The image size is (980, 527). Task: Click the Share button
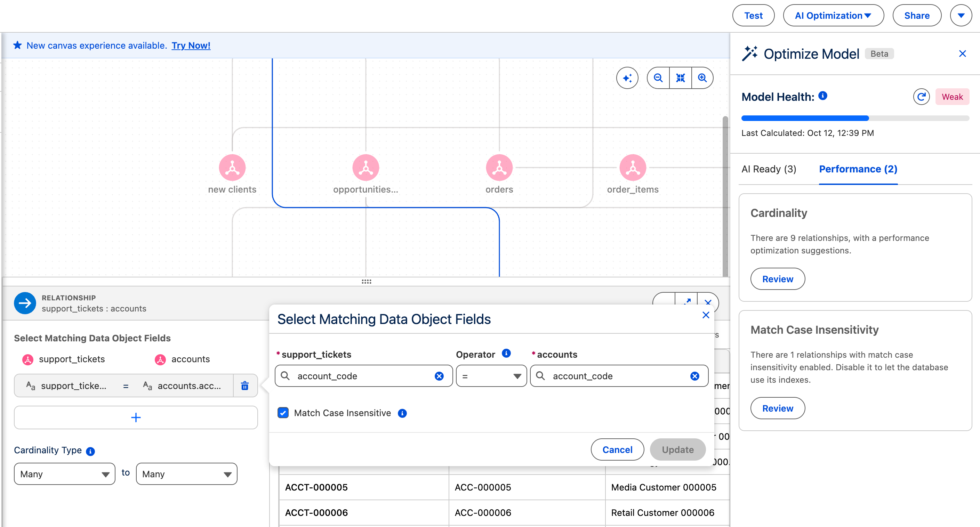point(917,16)
